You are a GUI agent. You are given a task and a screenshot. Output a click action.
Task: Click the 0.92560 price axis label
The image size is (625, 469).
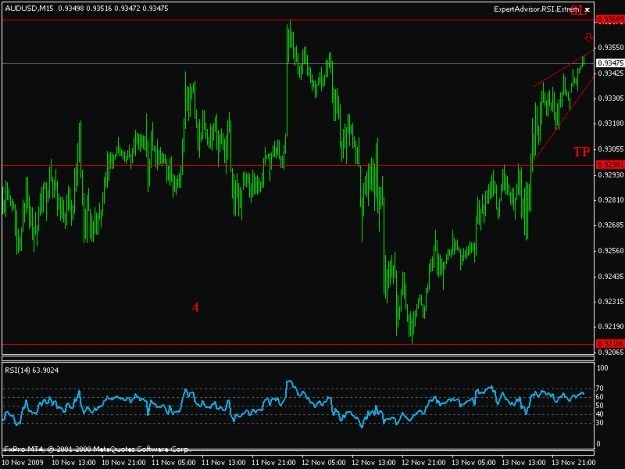point(611,251)
